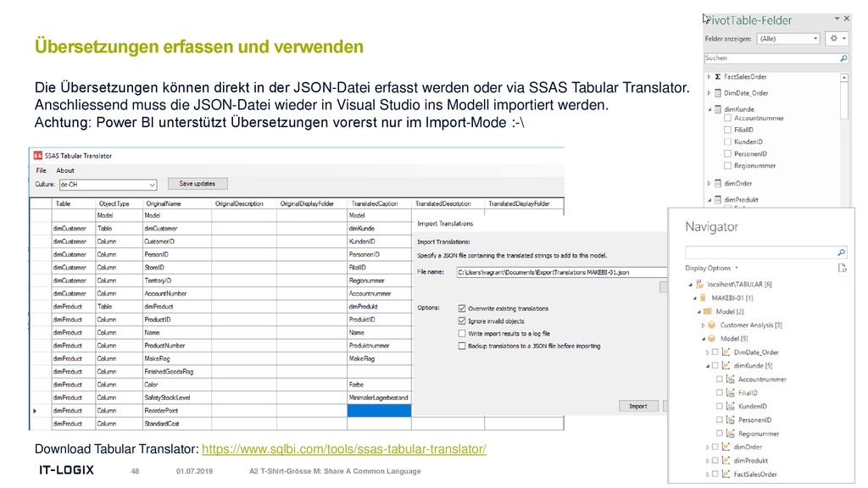
Task: Click the DimDate_Order table icon in Navigator
Action: [726, 352]
